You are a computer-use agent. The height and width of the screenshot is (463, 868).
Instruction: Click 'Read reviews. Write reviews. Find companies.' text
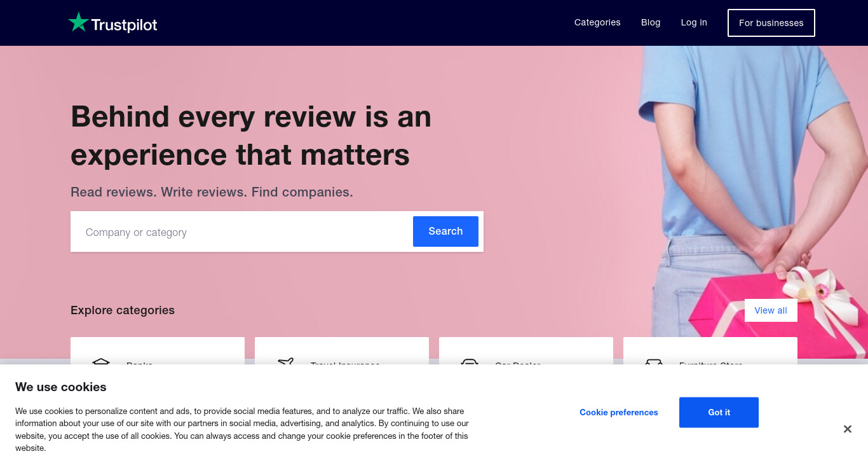point(212,192)
